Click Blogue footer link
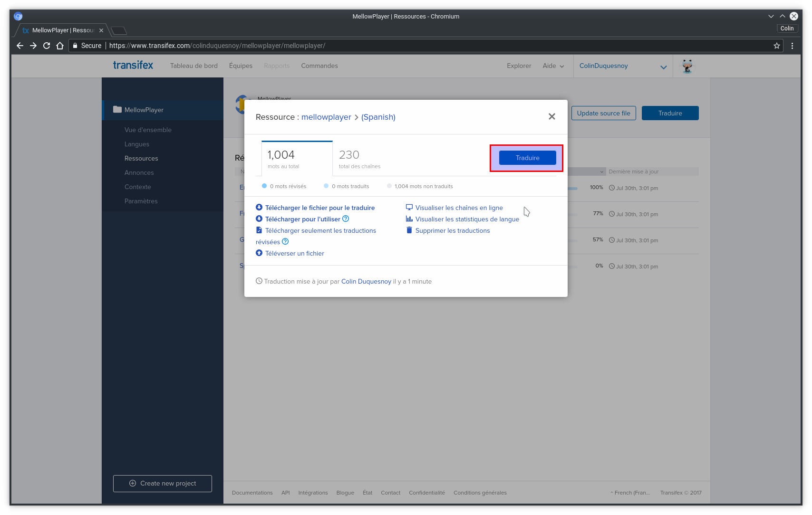812x515 pixels. point(345,493)
